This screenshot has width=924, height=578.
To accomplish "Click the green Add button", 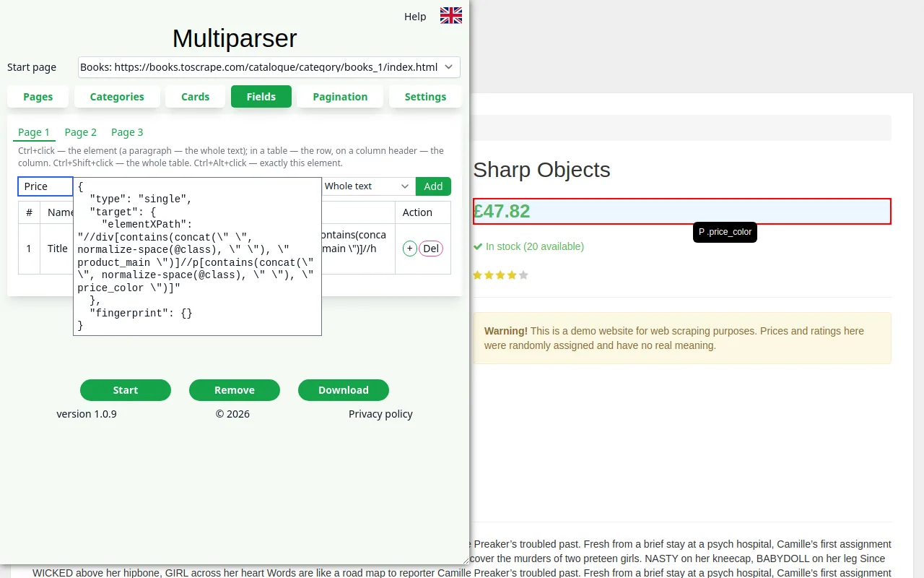I will click(433, 186).
